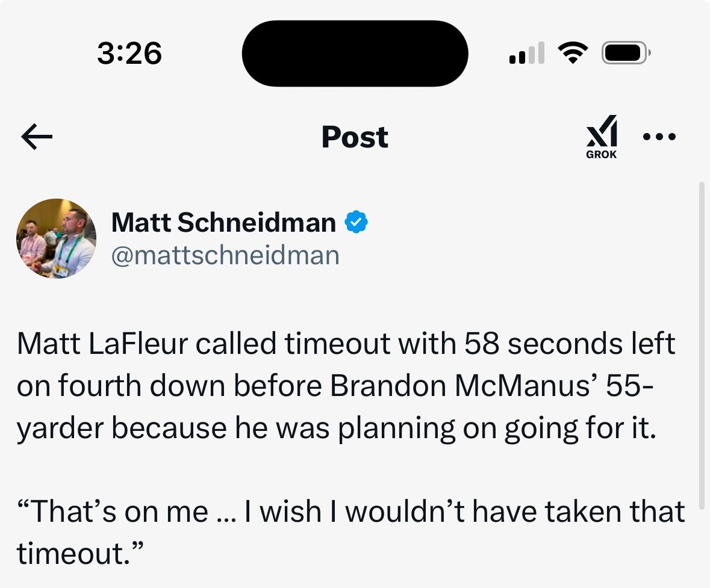Screen dimensions: 710x588
Task: Open the three-dot more options menu
Action: tap(659, 137)
